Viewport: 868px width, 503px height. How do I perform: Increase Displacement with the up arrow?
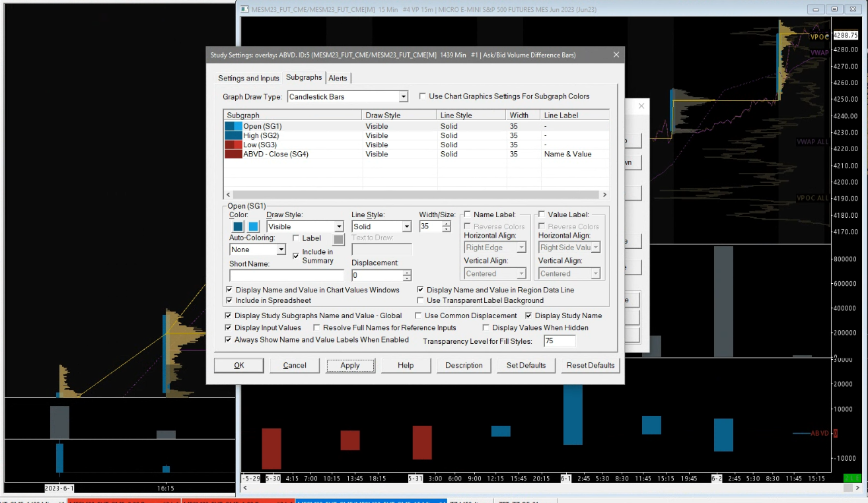coord(407,273)
